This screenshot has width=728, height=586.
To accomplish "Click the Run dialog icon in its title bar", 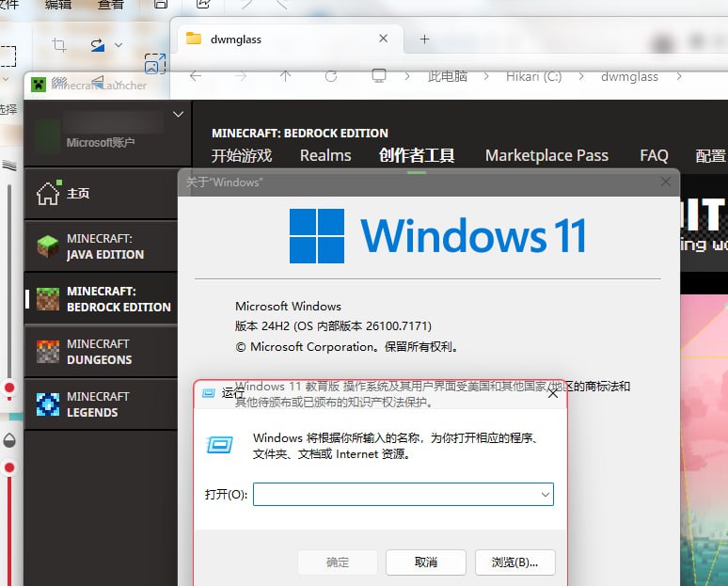I will (209, 393).
